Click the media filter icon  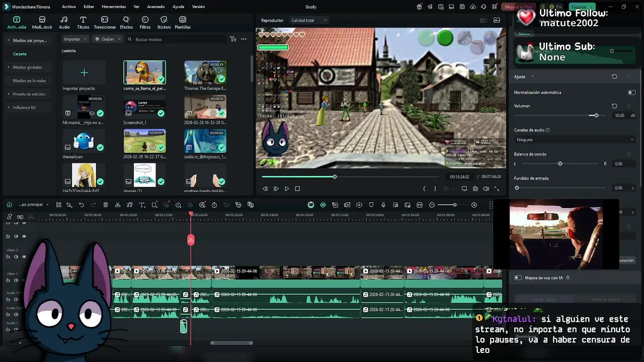tap(233, 39)
